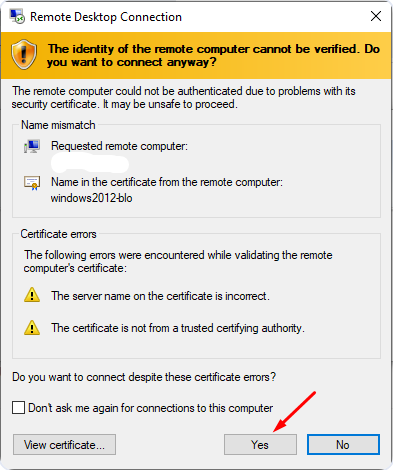Open View certificate details
Viewport: 393px width, 470px height.
tap(64, 444)
